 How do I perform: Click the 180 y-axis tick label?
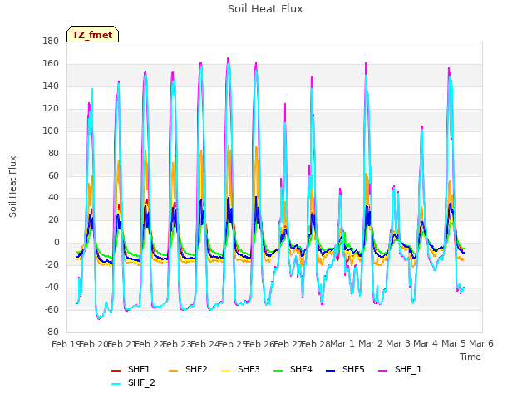tap(51, 42)
